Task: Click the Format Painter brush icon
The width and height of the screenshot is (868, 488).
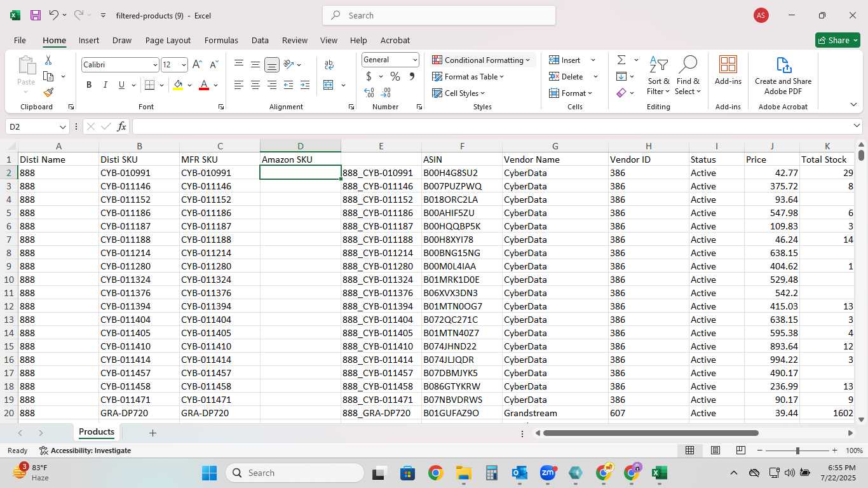Action: (x=48, y=92)
